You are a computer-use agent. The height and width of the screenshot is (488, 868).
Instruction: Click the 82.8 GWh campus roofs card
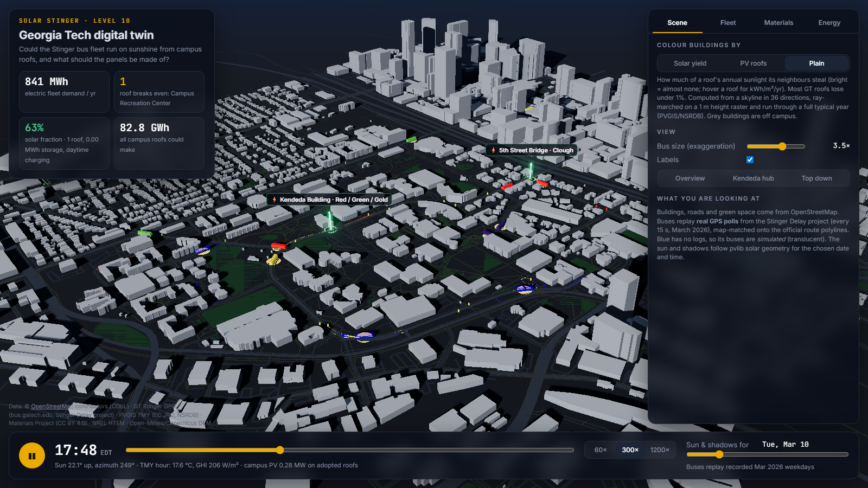[x=159, y=143]
